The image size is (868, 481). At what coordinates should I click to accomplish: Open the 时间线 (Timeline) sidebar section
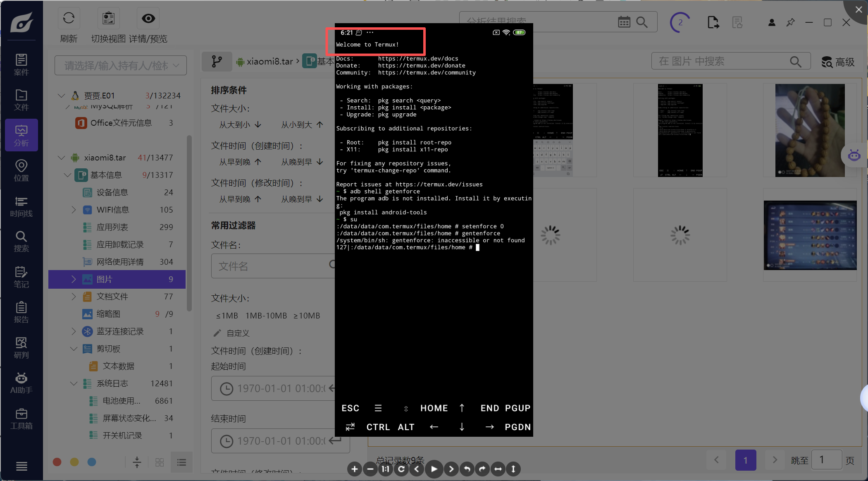pos(21,206)
